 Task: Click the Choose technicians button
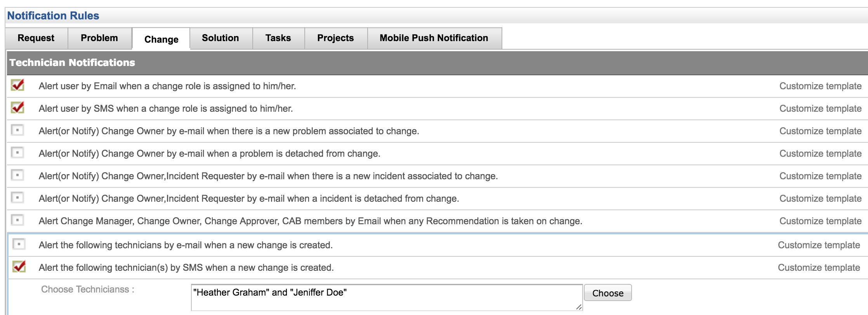click(608, 293)
